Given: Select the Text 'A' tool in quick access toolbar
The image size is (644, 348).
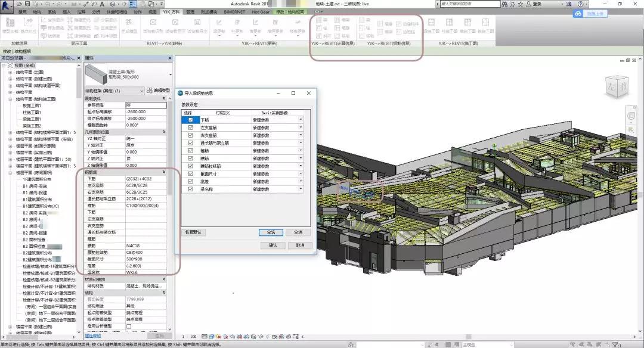Looking at the screenshot, I should click(x=103, y=4).
